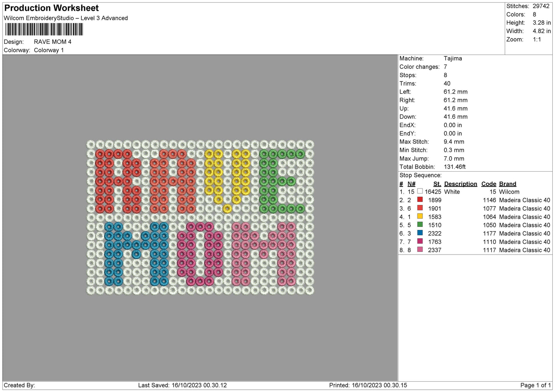
Task: Click the Max Jump value '7.0 mm'
Action: point(454,159)
